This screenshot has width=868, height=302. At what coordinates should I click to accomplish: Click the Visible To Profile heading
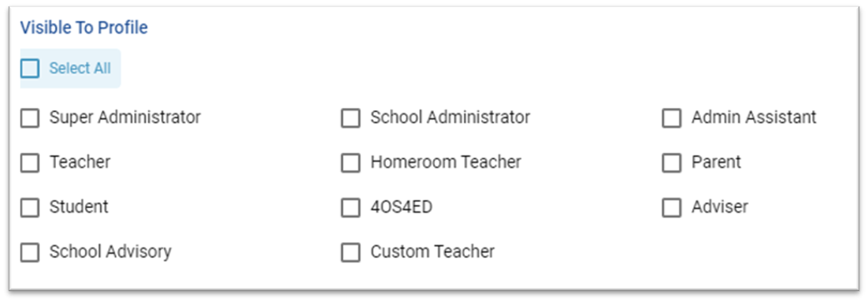point(84,28)
